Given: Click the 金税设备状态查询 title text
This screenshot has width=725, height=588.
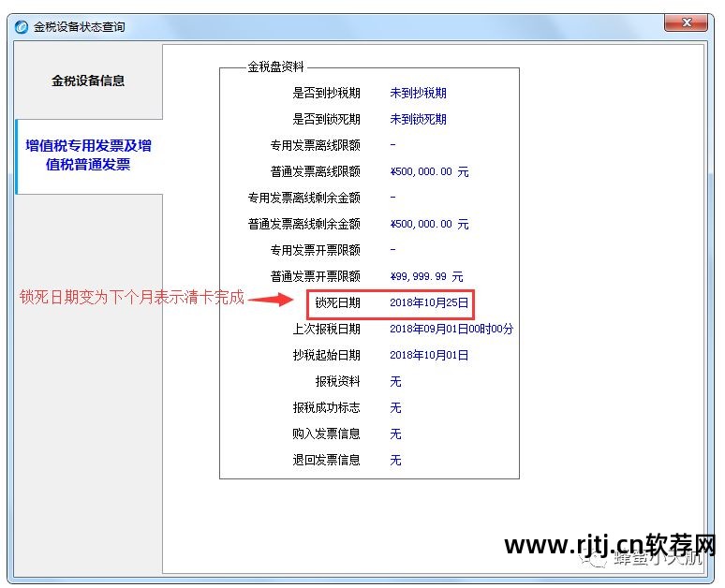Looking at the screenshot, I should click(79, 27).
